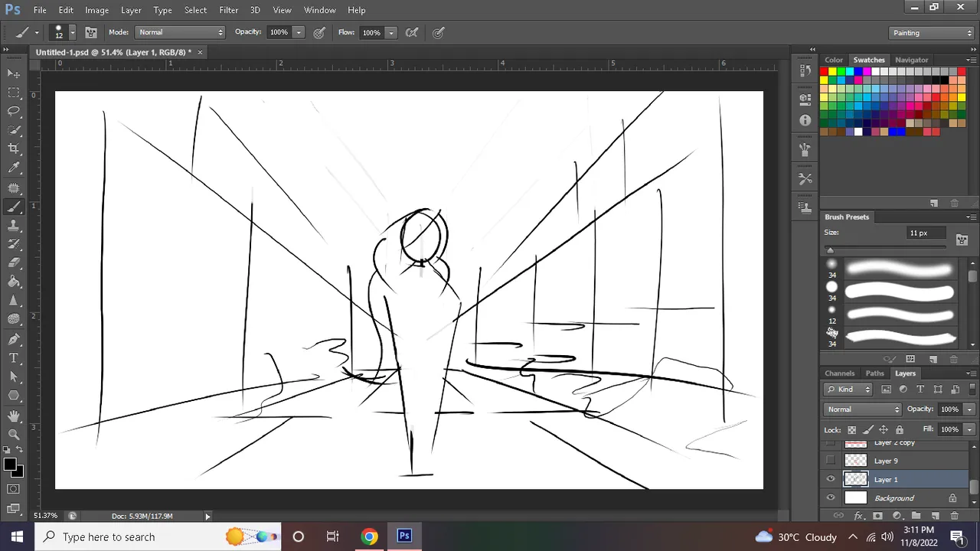Screen dimensions: 980x551
Task: Open the brush preset picker arrow
Action: point(72,32)
